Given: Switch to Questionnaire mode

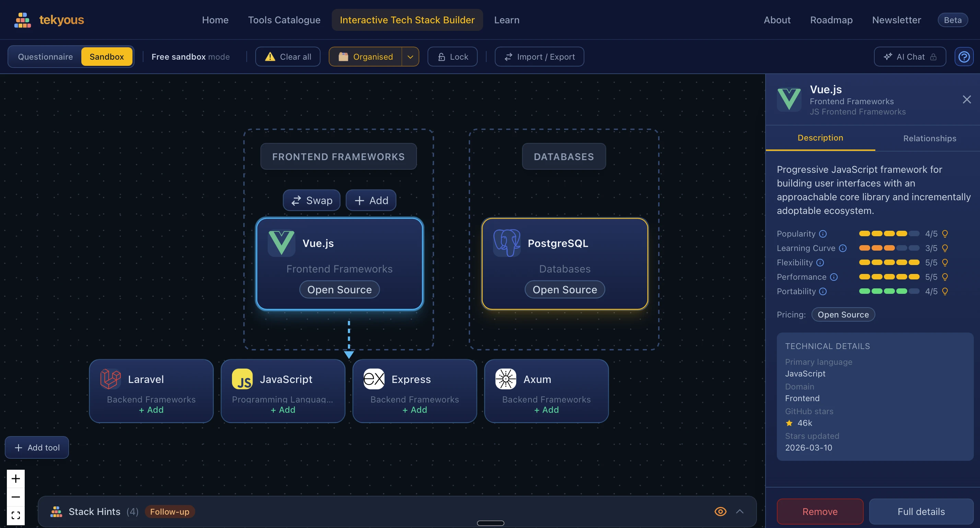Looking at the screenshot, I should pyautogui.click(x=45, y=57).
